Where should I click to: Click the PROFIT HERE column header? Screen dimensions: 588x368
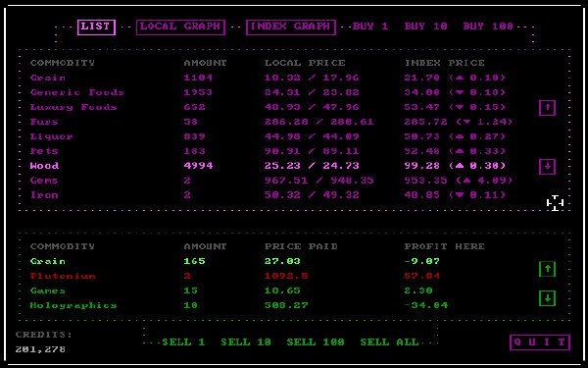444,246
